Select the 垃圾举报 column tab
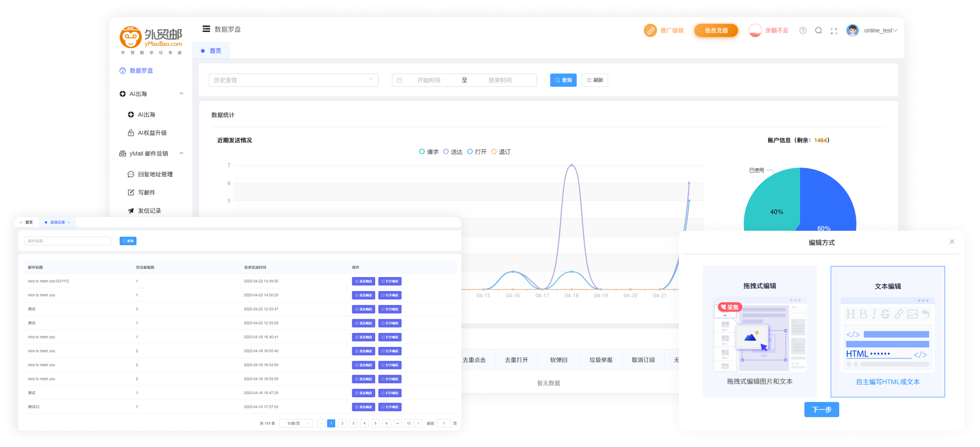 (x=600, y=360)
